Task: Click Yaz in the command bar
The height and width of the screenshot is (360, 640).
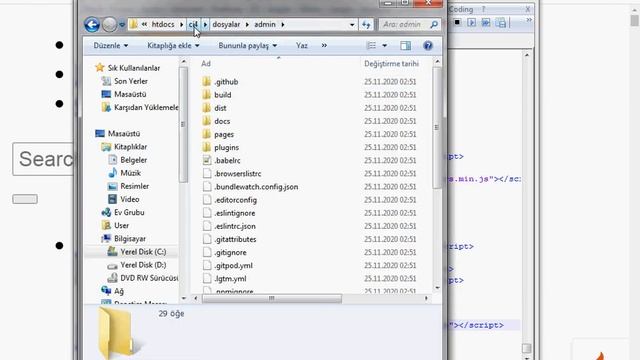Action: coord(302,46)
